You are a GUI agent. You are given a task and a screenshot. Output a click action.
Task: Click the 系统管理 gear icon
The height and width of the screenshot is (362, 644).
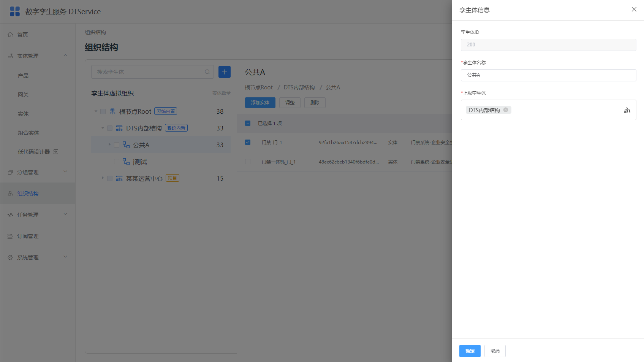(10, 257)
